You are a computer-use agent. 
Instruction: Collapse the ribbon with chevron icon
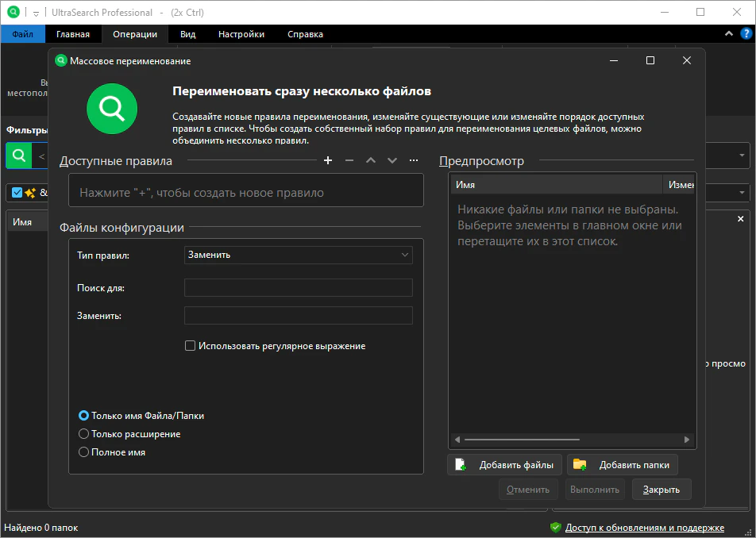point(729,34)
